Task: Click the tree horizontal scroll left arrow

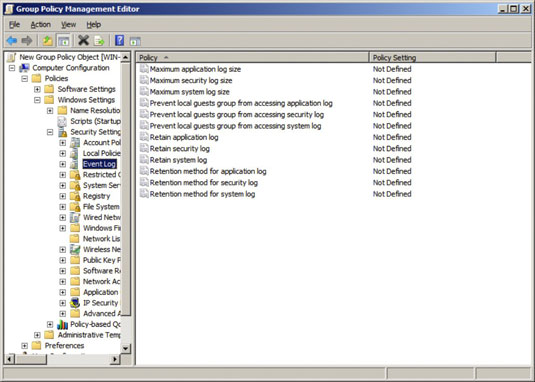Action: point(9,359)
